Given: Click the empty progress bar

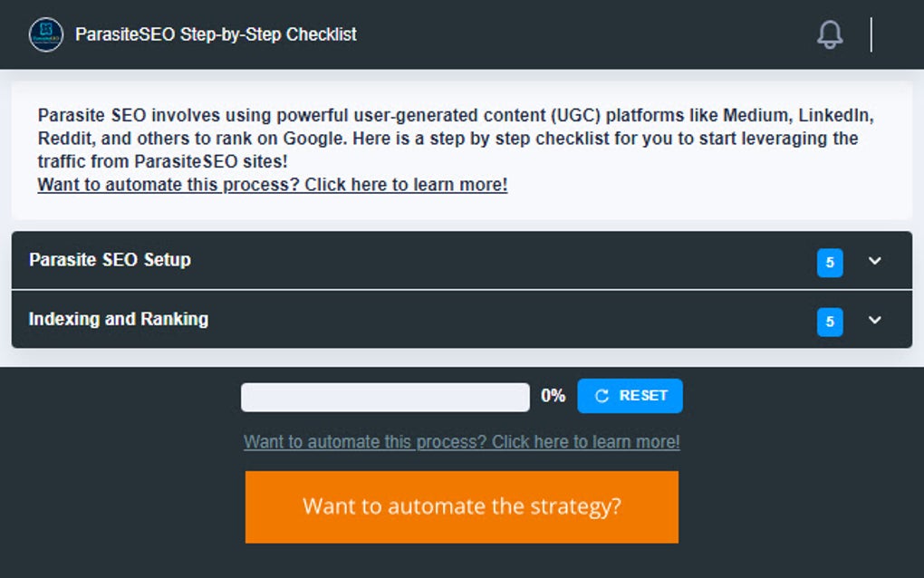Looking at the screenshot, I should pyautogui.click(x=384, y=396).
